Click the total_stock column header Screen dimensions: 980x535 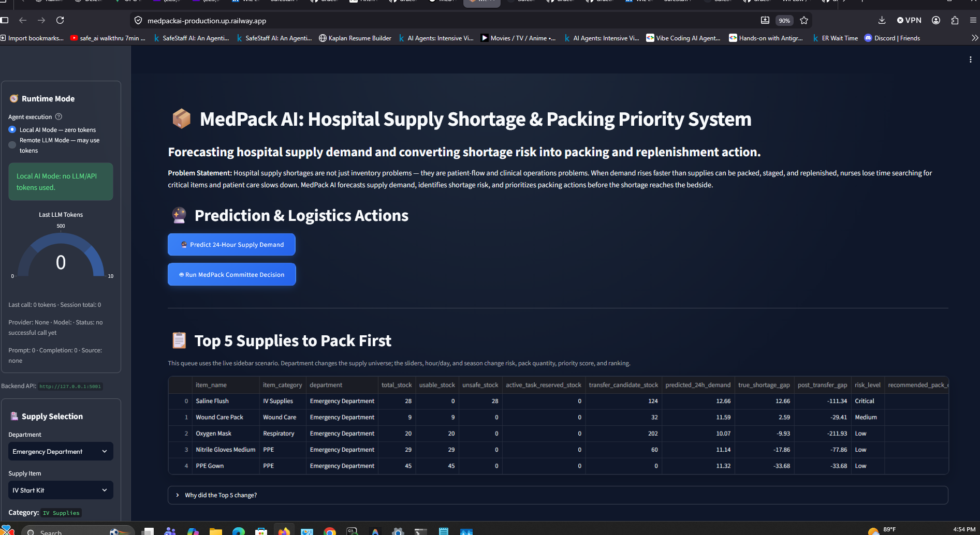click(397, 385)
